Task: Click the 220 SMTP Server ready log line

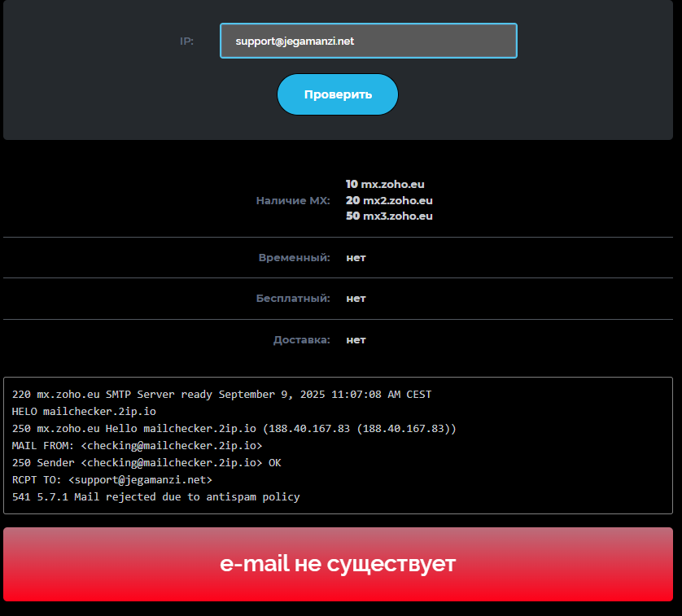Action: (x=221, y=394)
